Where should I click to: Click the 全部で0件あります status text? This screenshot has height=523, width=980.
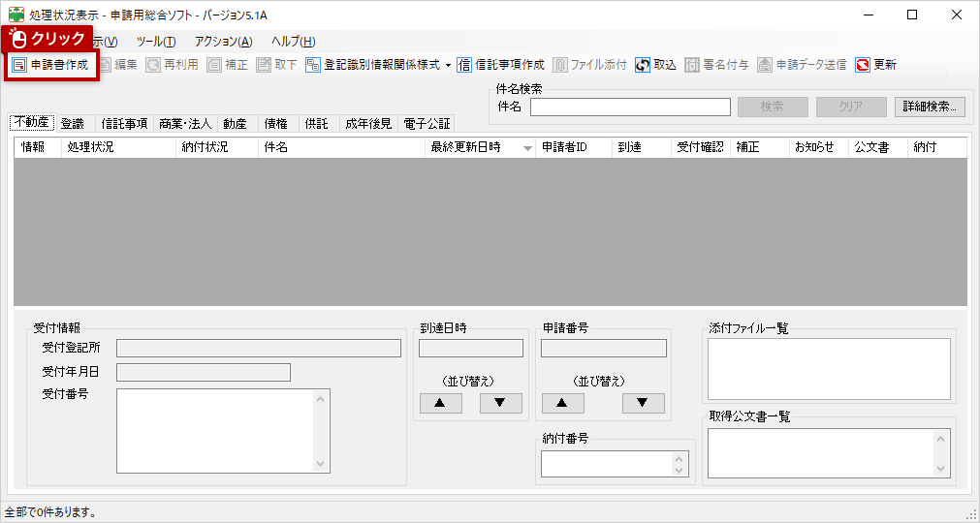point(51,513)
